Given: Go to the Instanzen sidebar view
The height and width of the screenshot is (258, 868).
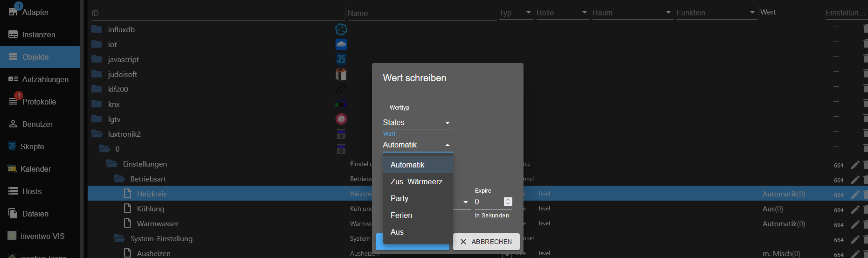Looking at the screenshot, I should pyautogui.click(x=38, y=35).
